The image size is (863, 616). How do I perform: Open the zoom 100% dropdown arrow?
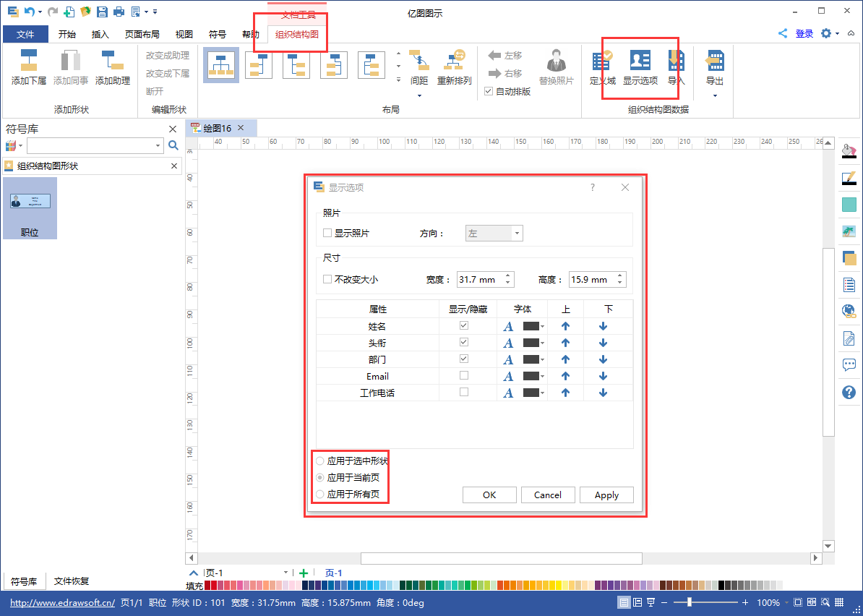click(x=786, y=603)
